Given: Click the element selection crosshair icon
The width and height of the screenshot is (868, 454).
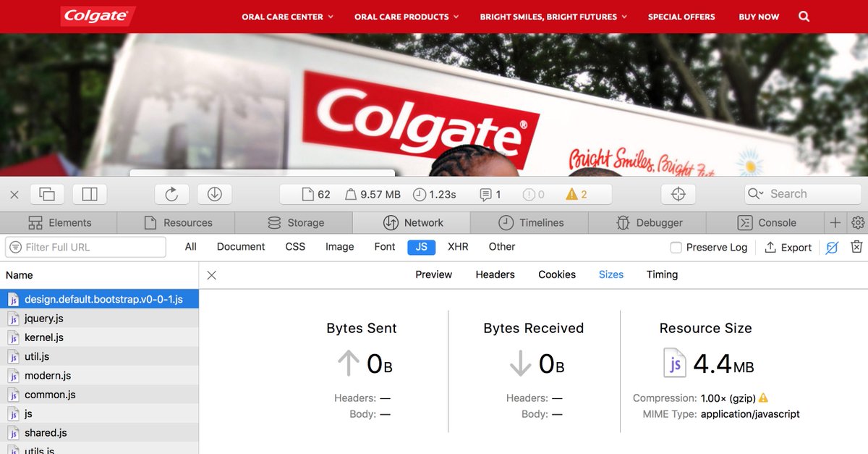Looking at the screenshot, I should click(678, 194).
